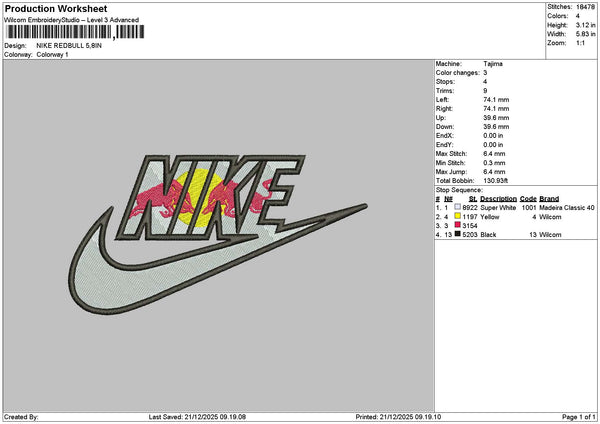
Task: Click the Min Stitch value '0.3 mm'
Action: [494, 163]
